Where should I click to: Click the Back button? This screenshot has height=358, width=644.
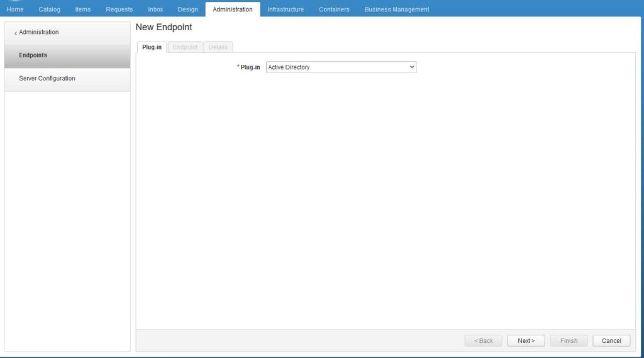click(484, 341)
